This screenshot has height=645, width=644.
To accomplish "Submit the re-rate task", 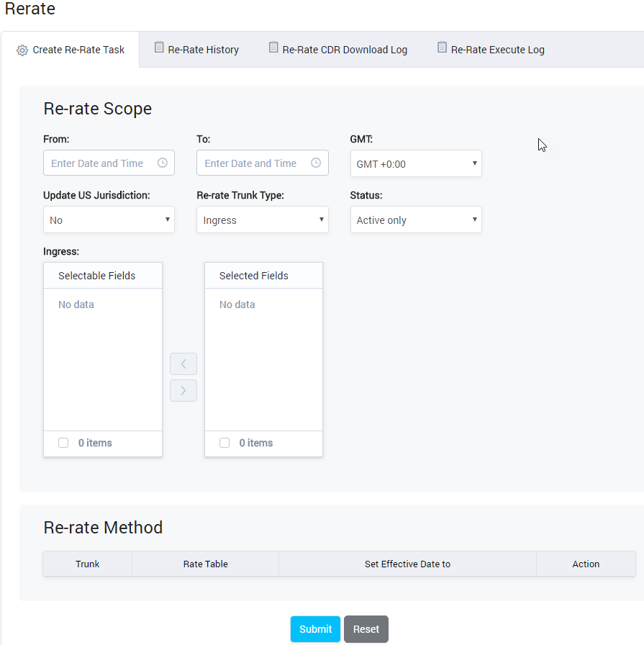I will coord(315,628).
